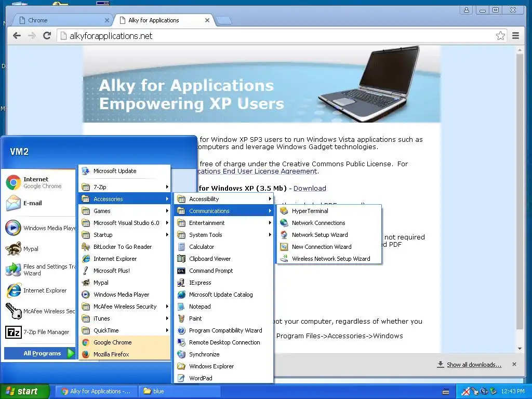532x399 pixels.
Task: Expand McAfee Wireless Security submenu
Action: pyautogui.click(x=125, y=307)
